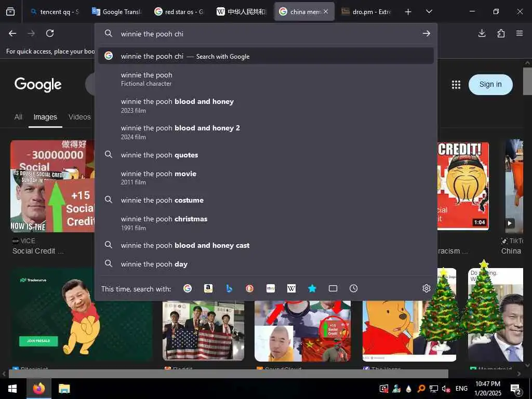
Task: Search this time with Wikipedia
Action: [x=291, y=288]
